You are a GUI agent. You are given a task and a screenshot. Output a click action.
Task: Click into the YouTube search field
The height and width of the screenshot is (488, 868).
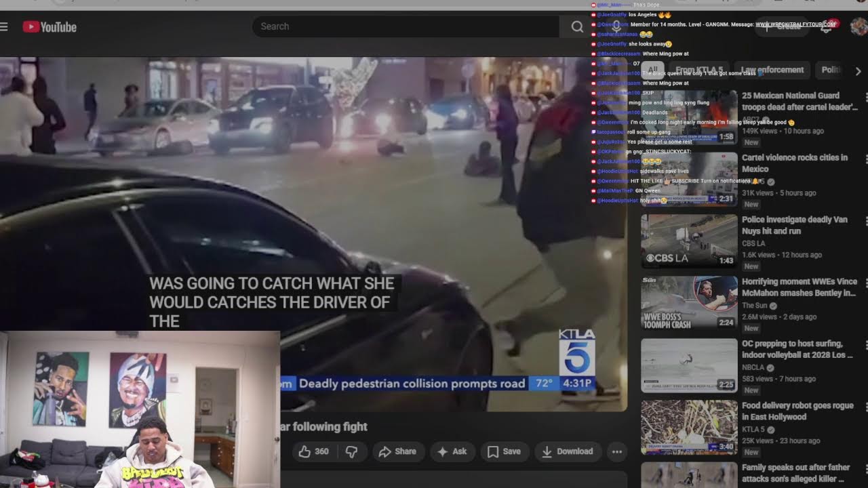coord(407,26)
